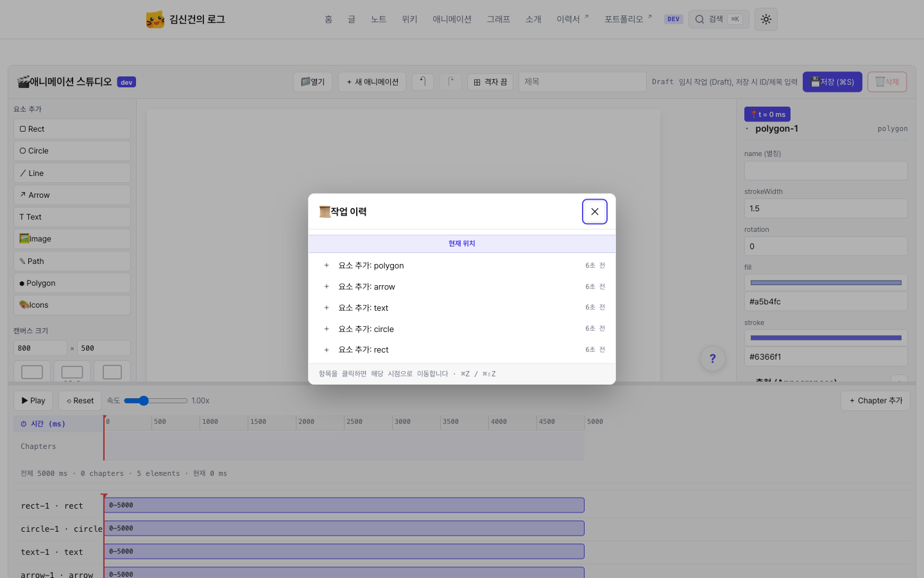Select the text-1 timeline bar 0–5000
The width and height of the screenshot is (924, 578).
pyautogui.click(x=344, y=552)
